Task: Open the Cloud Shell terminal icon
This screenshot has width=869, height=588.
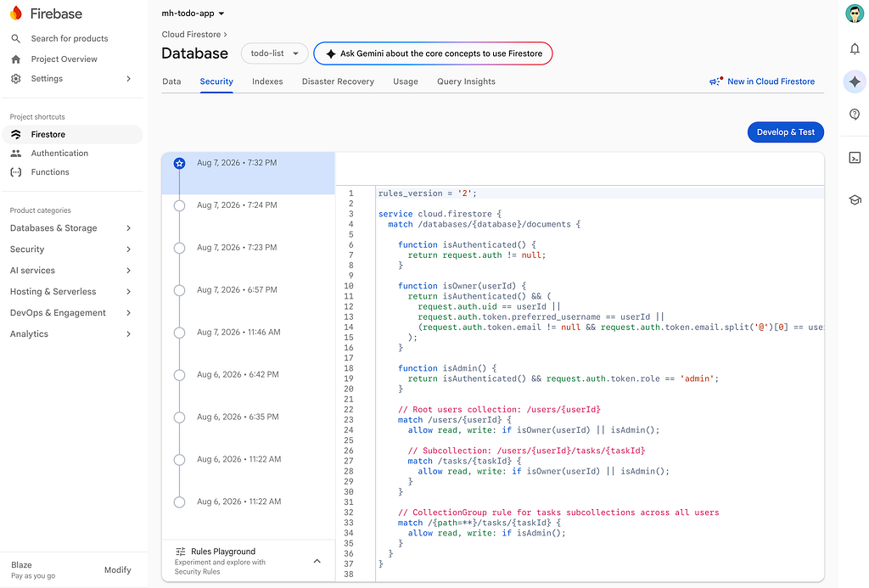Action: coord(855,158)
